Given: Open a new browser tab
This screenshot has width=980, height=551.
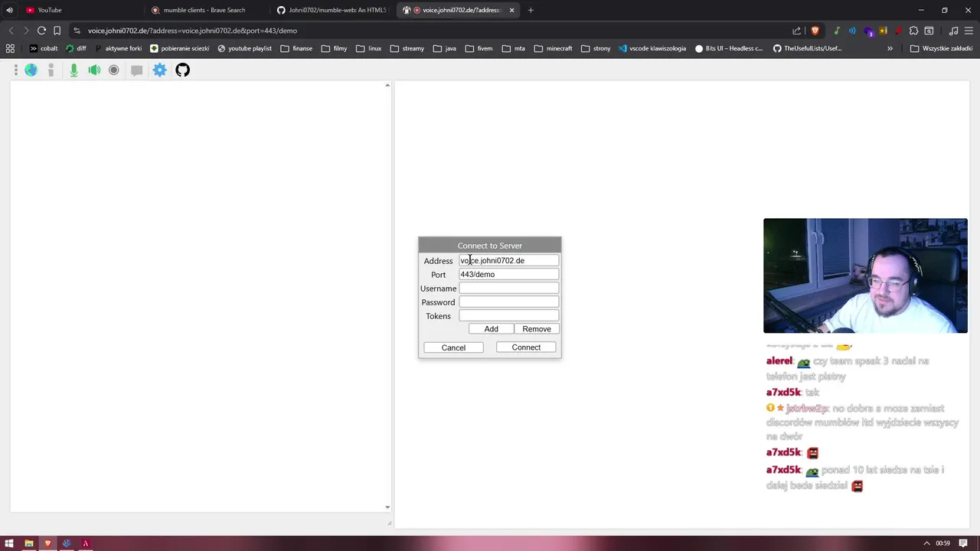Looking at the screenshot, I should pyautogui.click(x=531, y=10).
